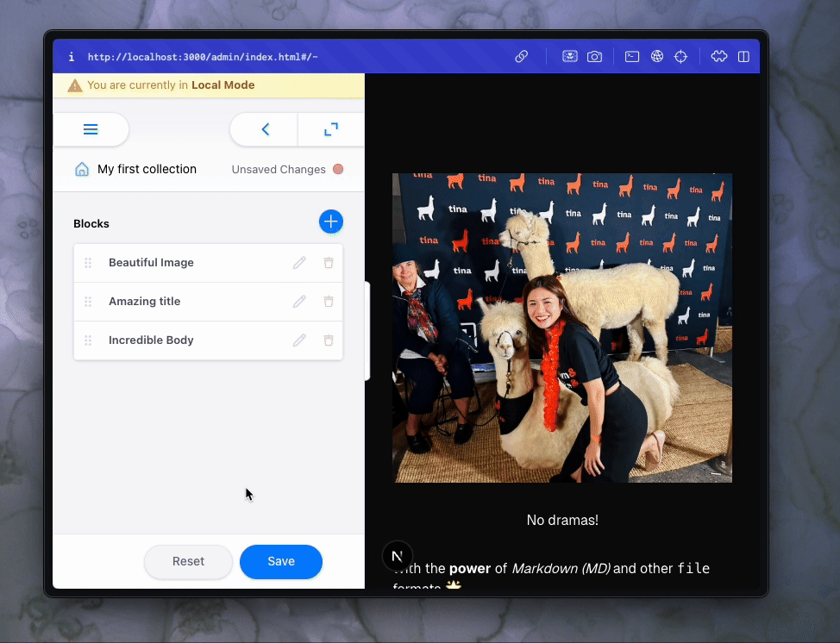Viewport: 840px width, 643px height.
Task: Open the Next.js dev tools badge
Action: [397, 556]
